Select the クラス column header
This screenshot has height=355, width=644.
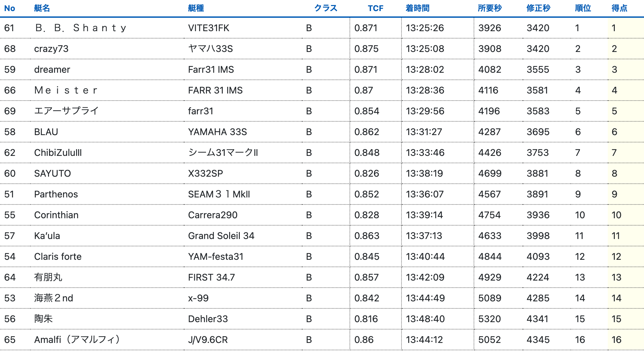coord(325,8)
